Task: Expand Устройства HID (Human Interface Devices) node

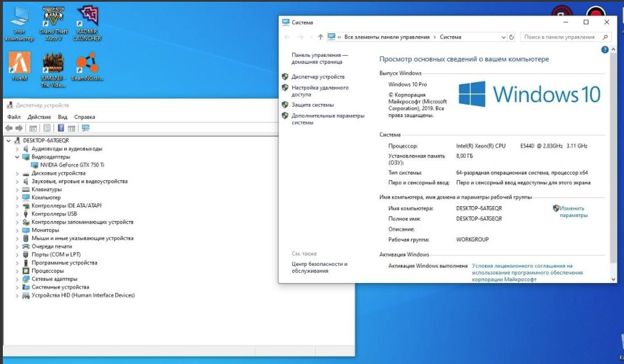Action: point(17,295)
